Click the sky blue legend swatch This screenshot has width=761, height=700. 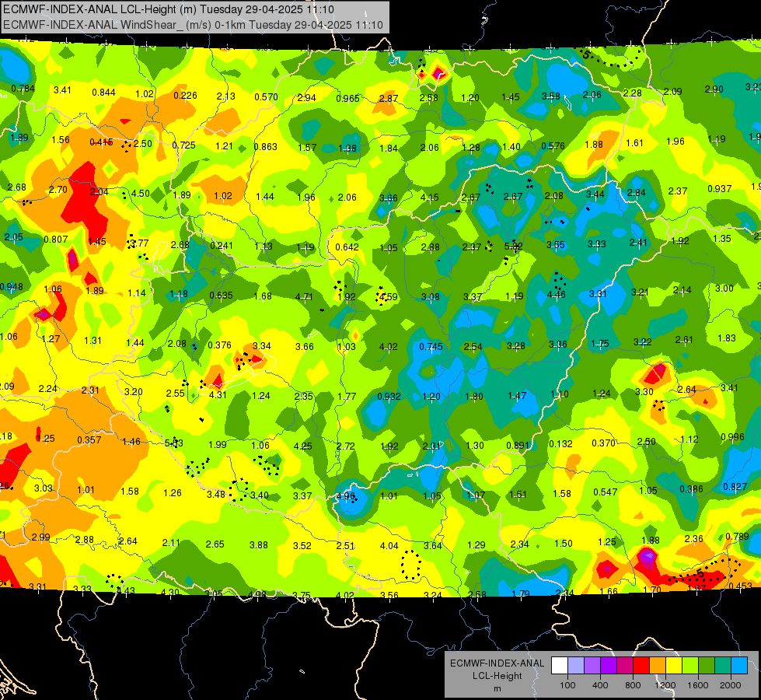739,666
